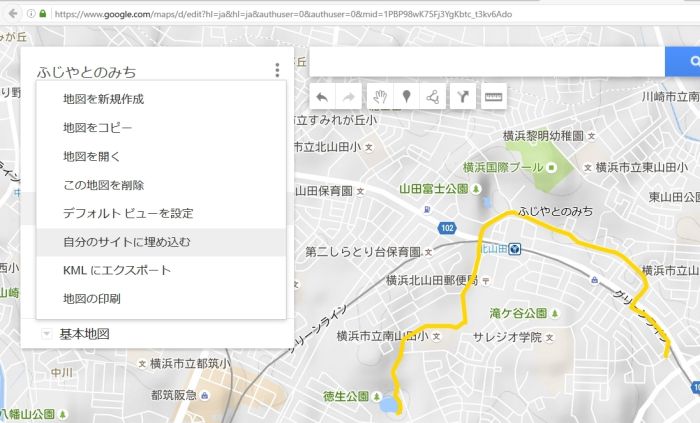Click the route 102 road shield
Image resolution: width=700 pixels, height=423 pixels.
pos(447,228)
